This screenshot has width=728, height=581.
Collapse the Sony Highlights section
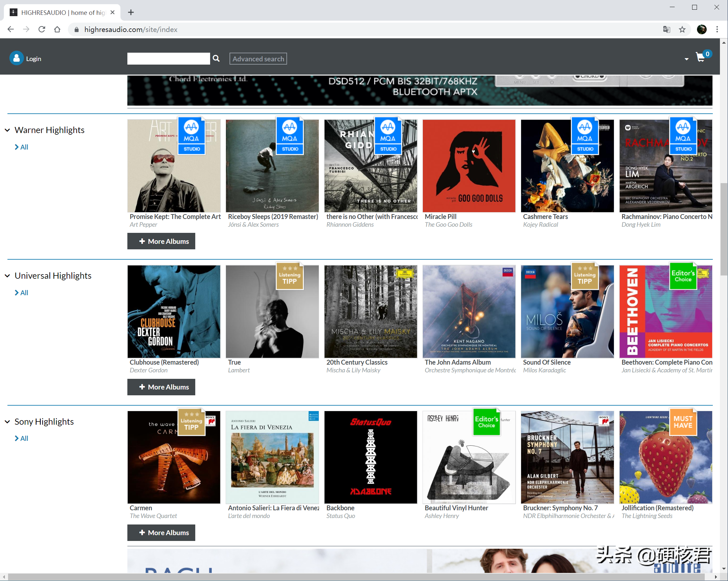(x=7, y=422)
